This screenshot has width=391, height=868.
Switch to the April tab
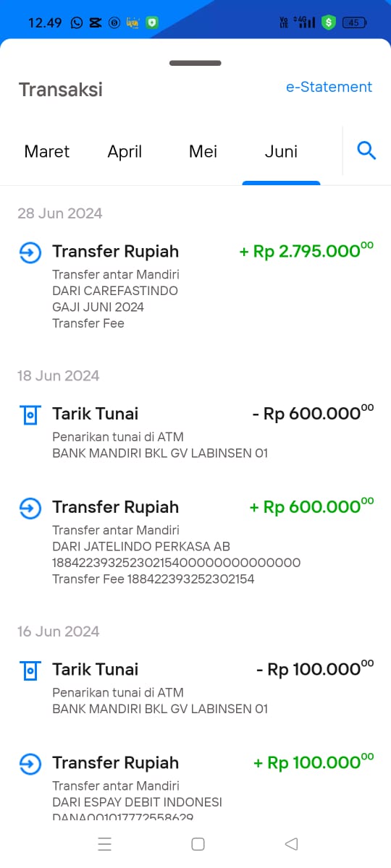click(x=125, y=151)
